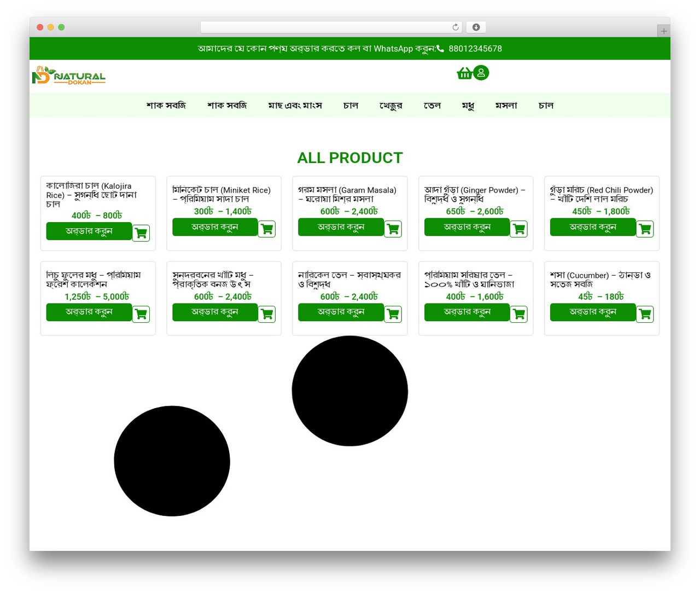Add Ginger Powder using its cart icon
This screenshot has height=593, width=700.
pyautogui.click(x=519, y=229)
